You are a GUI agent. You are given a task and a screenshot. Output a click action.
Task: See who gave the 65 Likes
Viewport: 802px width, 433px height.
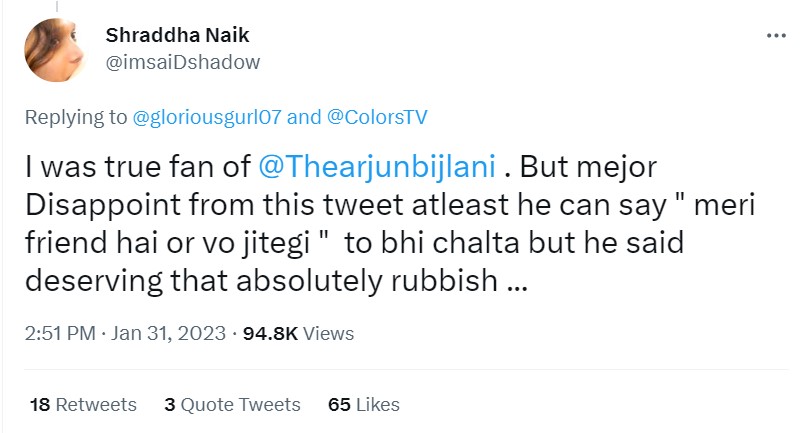(x=364, y=405)
